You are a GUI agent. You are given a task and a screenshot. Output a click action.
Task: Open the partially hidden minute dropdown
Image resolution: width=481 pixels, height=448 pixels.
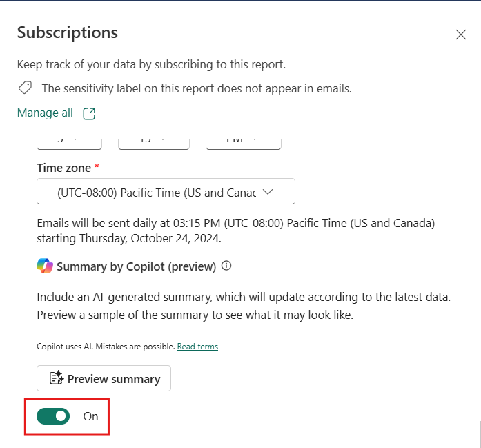(x=154, y=141)
